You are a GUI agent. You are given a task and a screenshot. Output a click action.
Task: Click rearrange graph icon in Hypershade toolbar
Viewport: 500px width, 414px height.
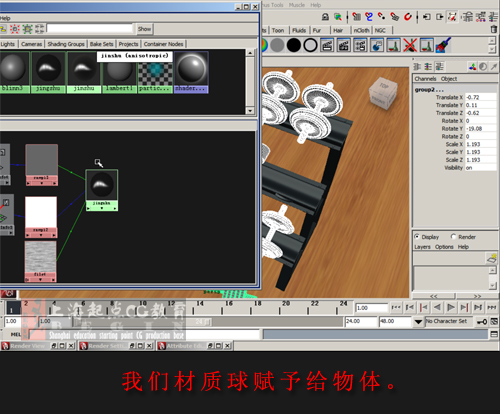[x=39, y=29]
